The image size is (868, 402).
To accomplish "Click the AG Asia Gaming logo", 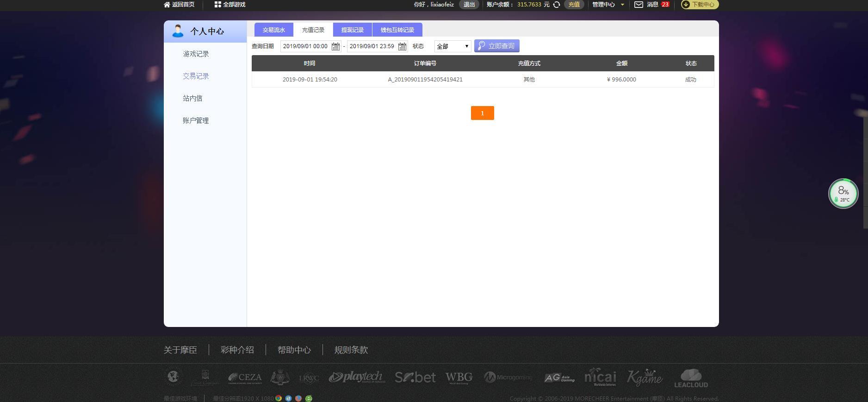I will [559, 378].
